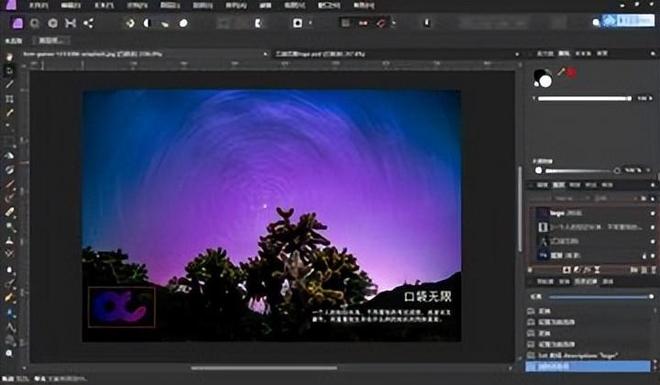Open the Layers panel options menu
Viewport: 660px width, 385px height.
tap(653, 185)
